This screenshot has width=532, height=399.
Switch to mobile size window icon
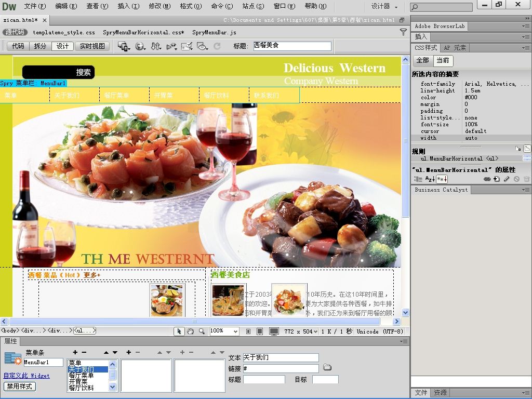pos(248,331)
